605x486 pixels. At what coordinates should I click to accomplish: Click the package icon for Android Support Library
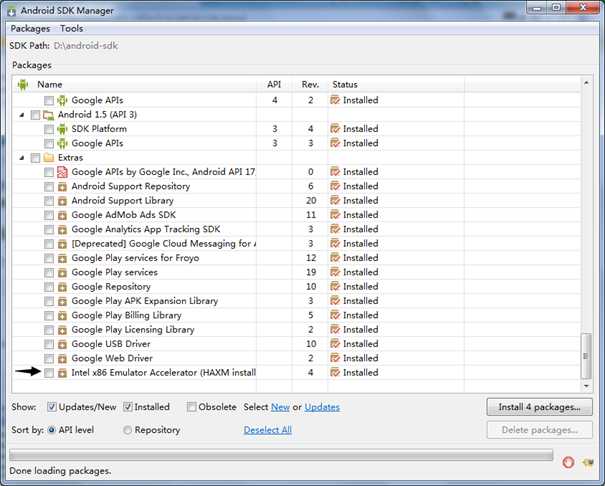click(62, 201)
